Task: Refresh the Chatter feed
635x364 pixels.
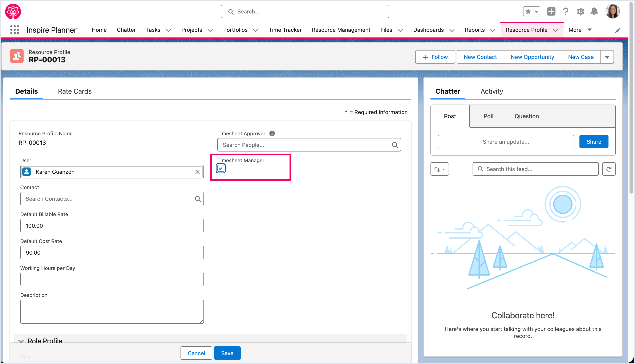Action: coord(608,169)
